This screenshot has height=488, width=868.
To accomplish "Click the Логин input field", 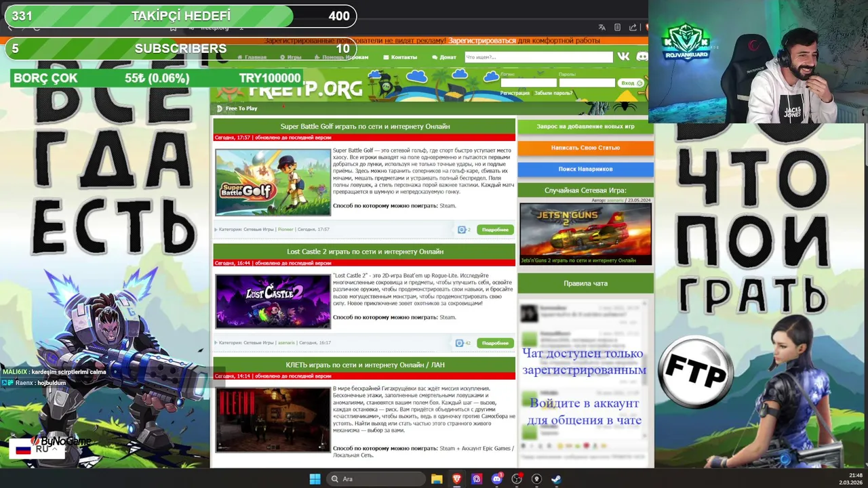I will click(x=528, y=83).
